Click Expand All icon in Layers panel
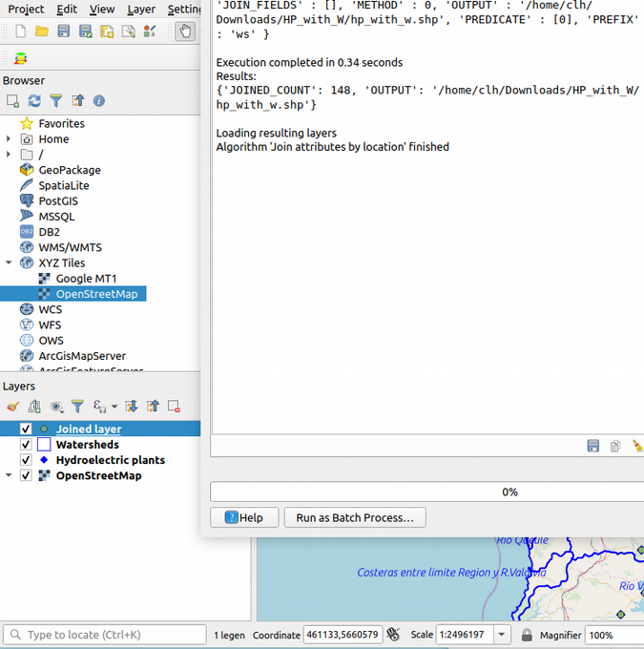The image size is (644, 649). click(x=132, y=407)
